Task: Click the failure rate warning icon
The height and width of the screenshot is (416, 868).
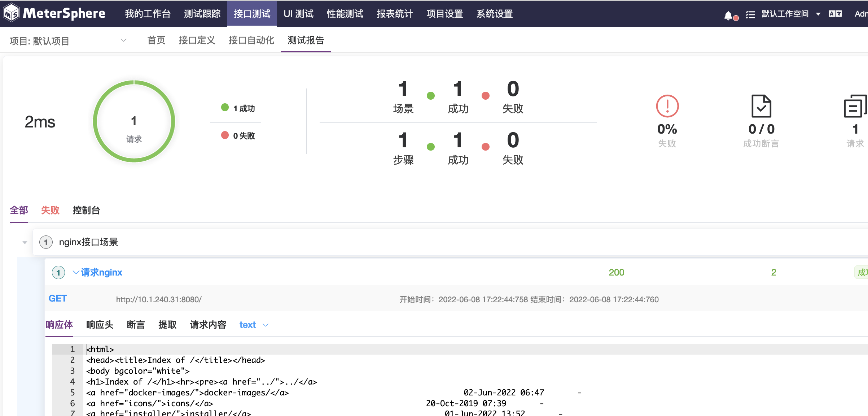Action: tap(667, 107)
